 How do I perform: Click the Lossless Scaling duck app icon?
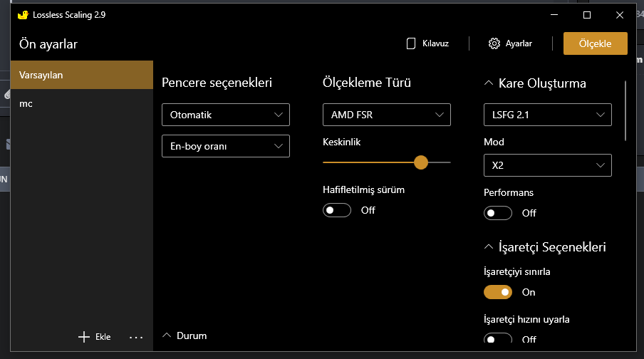[x=23, y=14]
